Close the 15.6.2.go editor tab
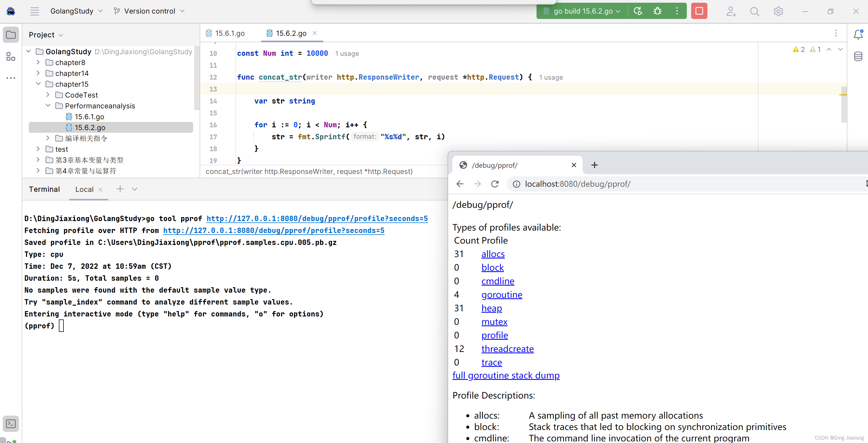 click(315, 33)
